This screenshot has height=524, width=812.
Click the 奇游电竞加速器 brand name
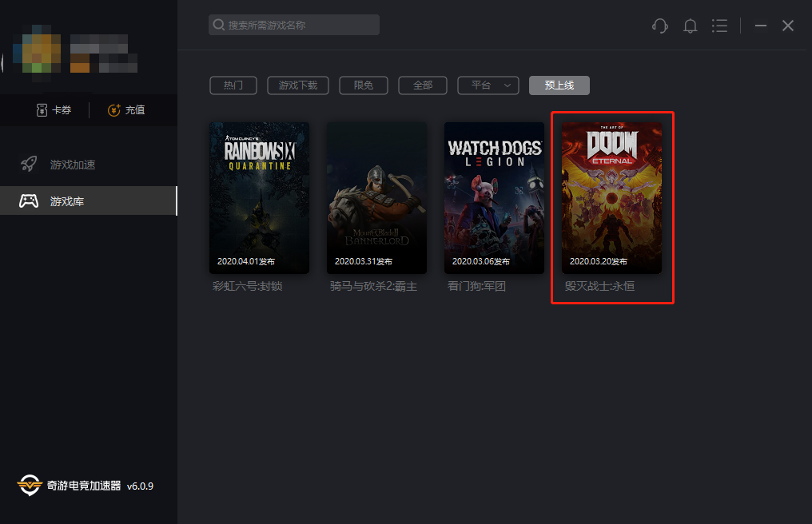84,486
